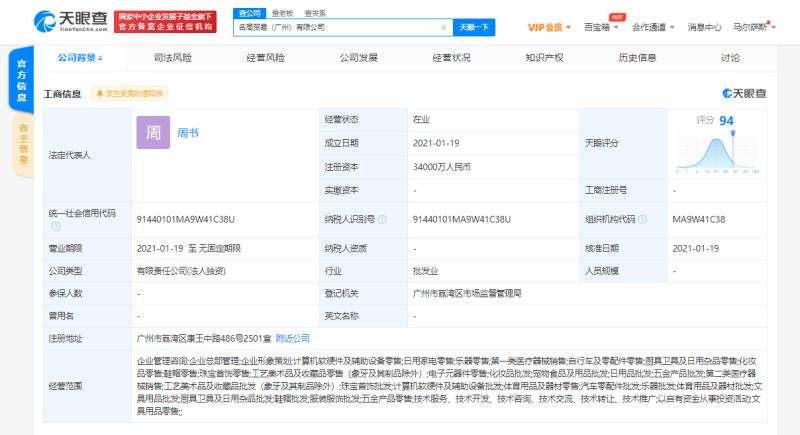
Task: Select the blue 官方信息 side tab
Action: (21, 80)
